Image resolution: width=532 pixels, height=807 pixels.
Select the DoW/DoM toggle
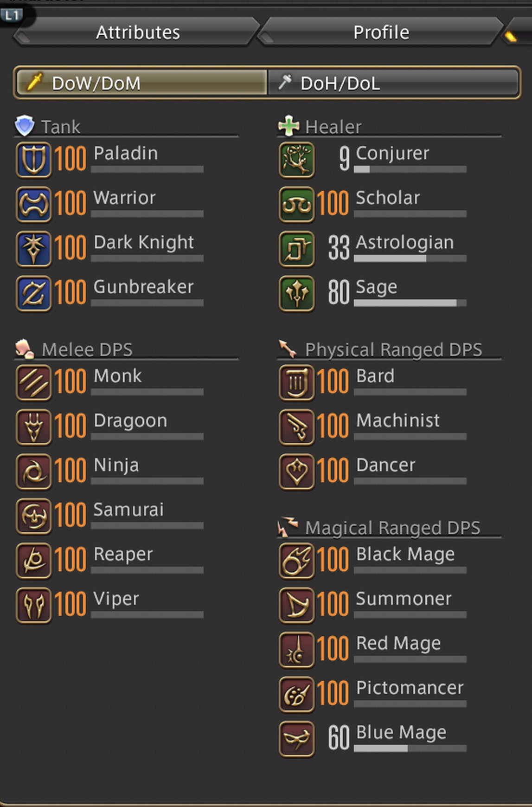click(141, 83)
